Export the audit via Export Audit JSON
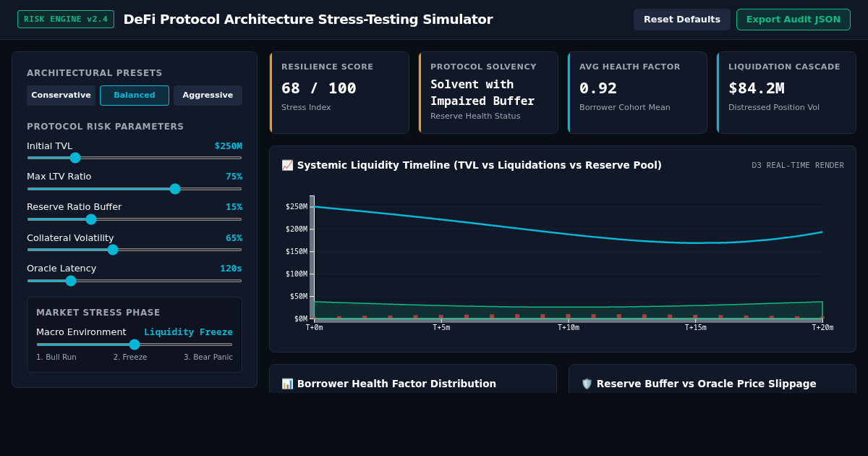 [793, 20]
